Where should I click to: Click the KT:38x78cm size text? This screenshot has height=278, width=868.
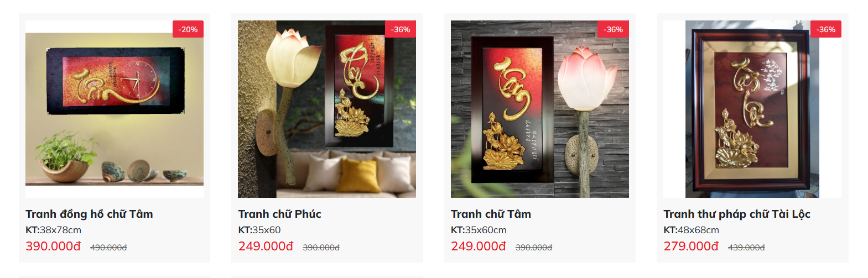pyautogui.click(x=53, y=230)
